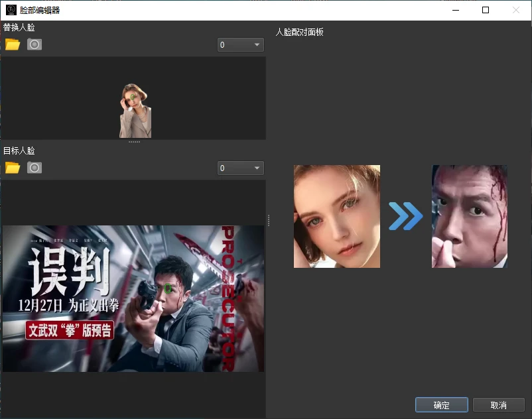The width and height of the screenshot is (532, 419).
Task: Select the woman portrait thumbnail
Action: tap(135, 106)
